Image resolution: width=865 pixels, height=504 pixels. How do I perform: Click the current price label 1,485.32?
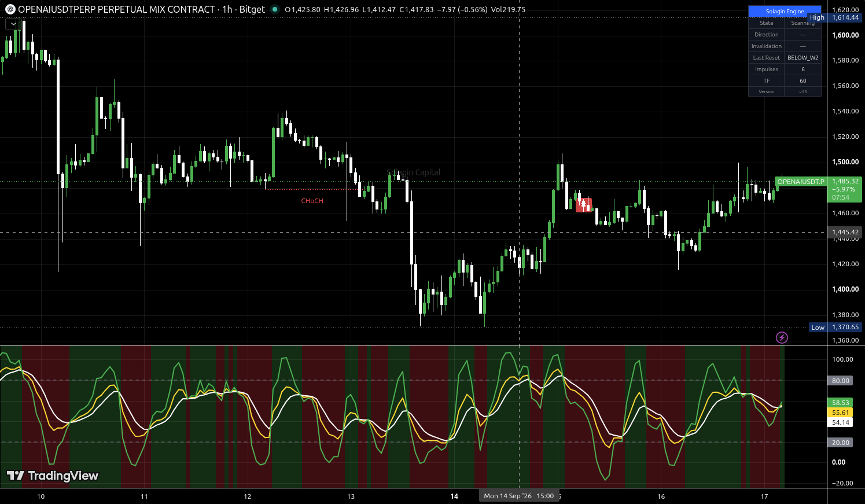coord(845,181)
